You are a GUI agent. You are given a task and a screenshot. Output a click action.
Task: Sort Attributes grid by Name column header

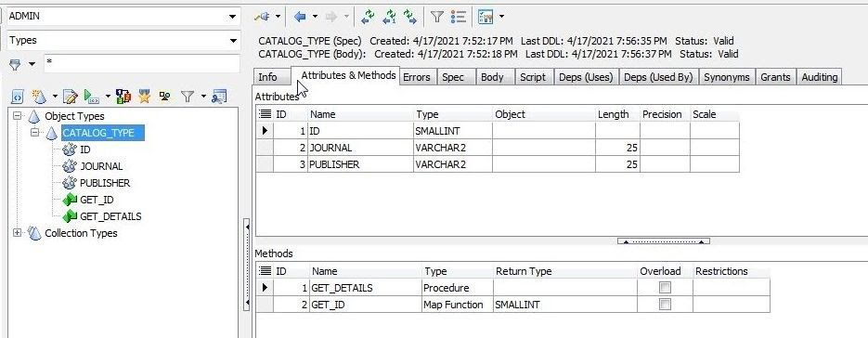[x=360, y=115]
